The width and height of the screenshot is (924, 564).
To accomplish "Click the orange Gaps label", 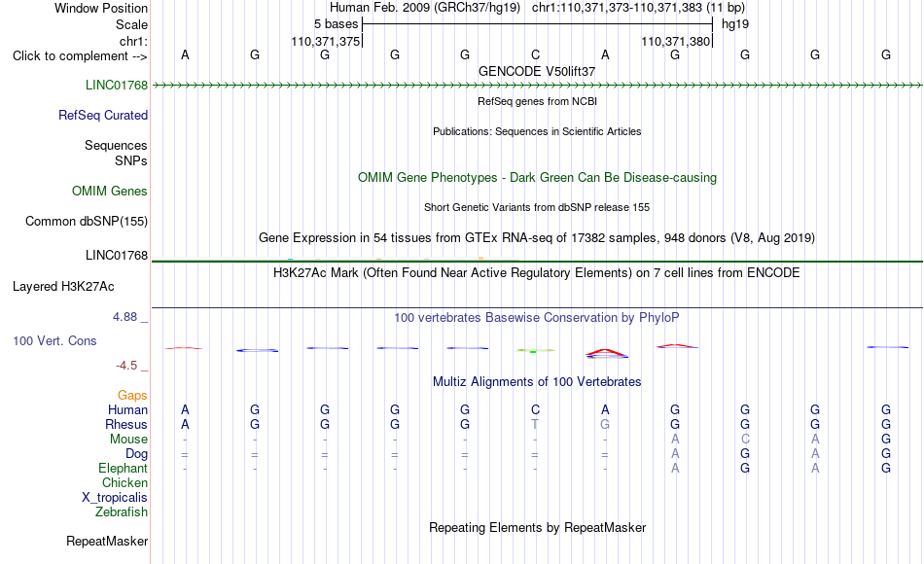I will click(132, 395).
